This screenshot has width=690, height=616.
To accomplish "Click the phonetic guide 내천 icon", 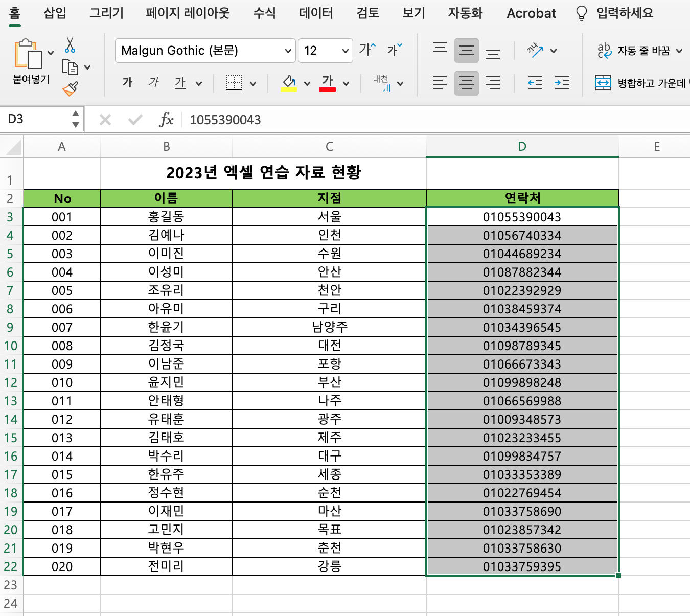I will pos(381,83).
